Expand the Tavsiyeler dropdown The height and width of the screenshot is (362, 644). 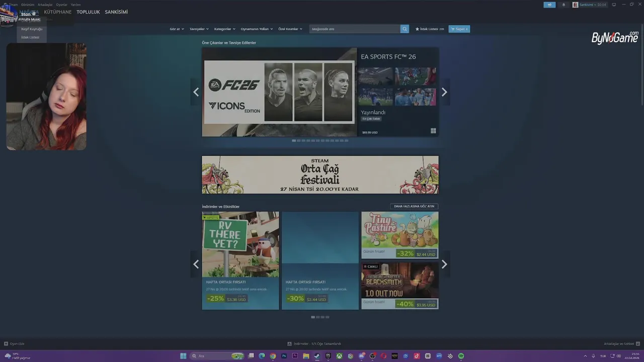click(199, 29)
